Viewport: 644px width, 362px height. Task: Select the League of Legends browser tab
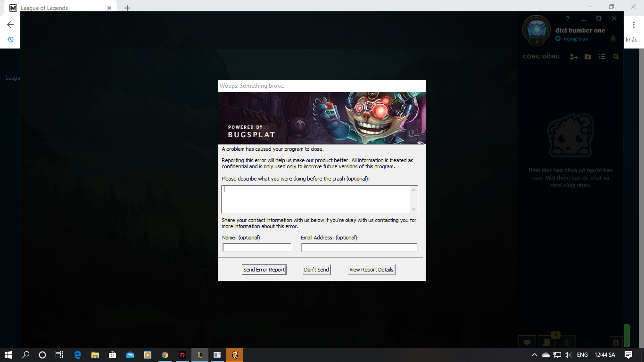coord(61,8)
